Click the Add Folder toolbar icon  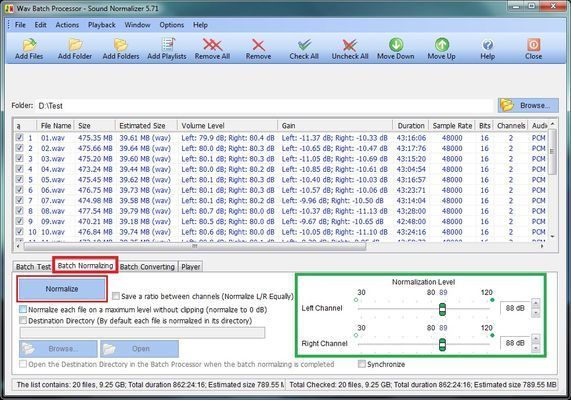click(75, 45)
